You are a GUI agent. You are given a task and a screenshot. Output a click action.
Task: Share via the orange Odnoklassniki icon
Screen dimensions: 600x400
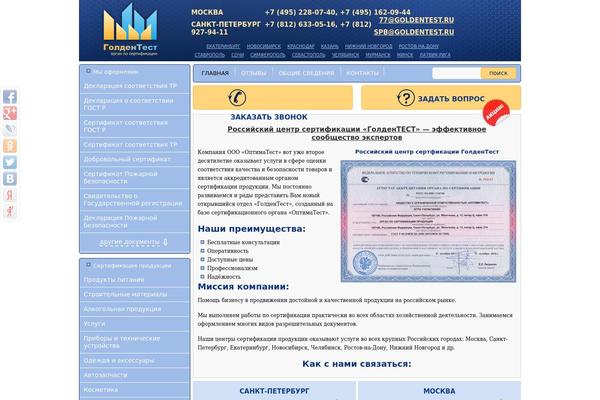(10, 146)
